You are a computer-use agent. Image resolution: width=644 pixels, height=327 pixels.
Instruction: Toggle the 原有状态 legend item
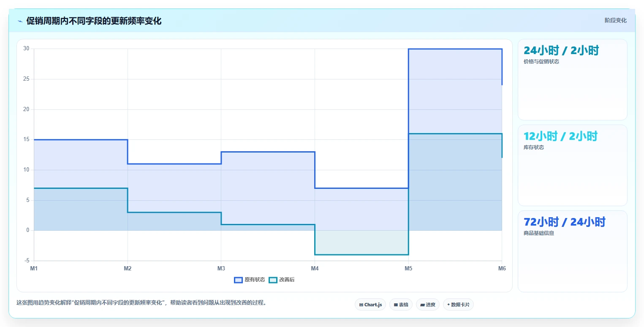(x=250, y=280)
